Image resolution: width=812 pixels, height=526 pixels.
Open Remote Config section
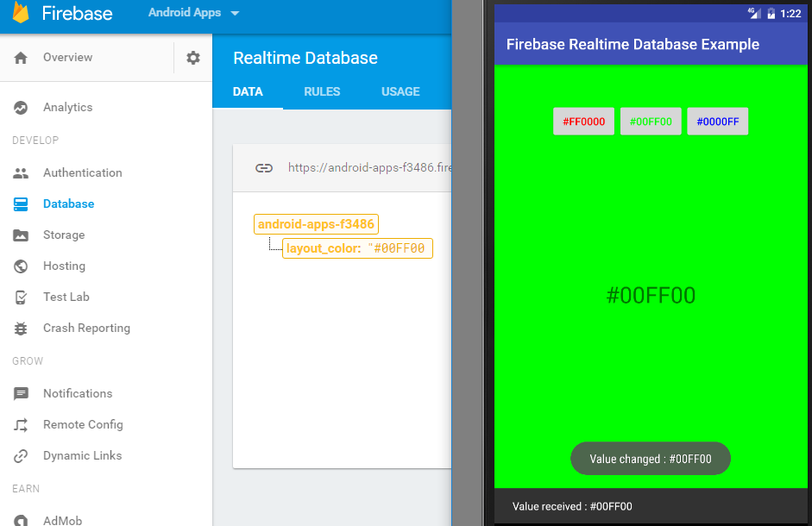pos(83,424)
